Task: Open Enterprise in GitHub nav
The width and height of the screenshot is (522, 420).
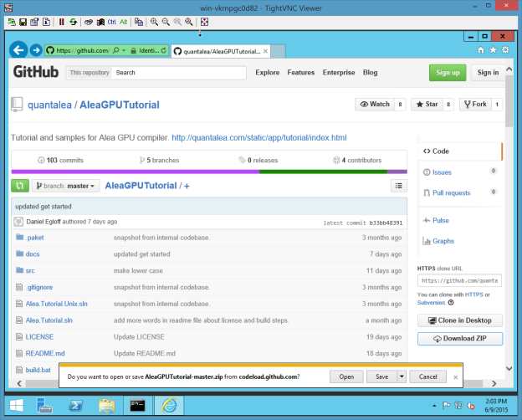Action: tap(339, 73)
